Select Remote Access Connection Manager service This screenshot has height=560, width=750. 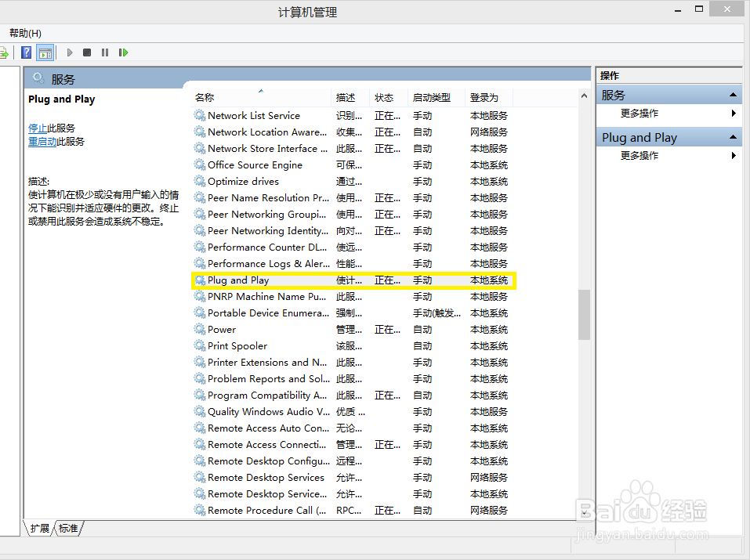click(x=352, y=444)
